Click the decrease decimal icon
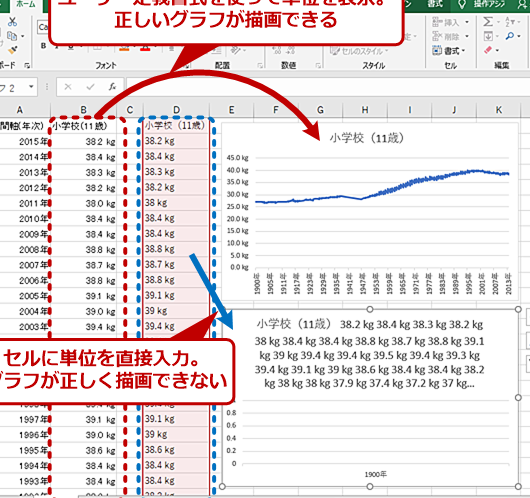Image resolution: width=530 pixels, height=498 pixels. tap(291, 51)
